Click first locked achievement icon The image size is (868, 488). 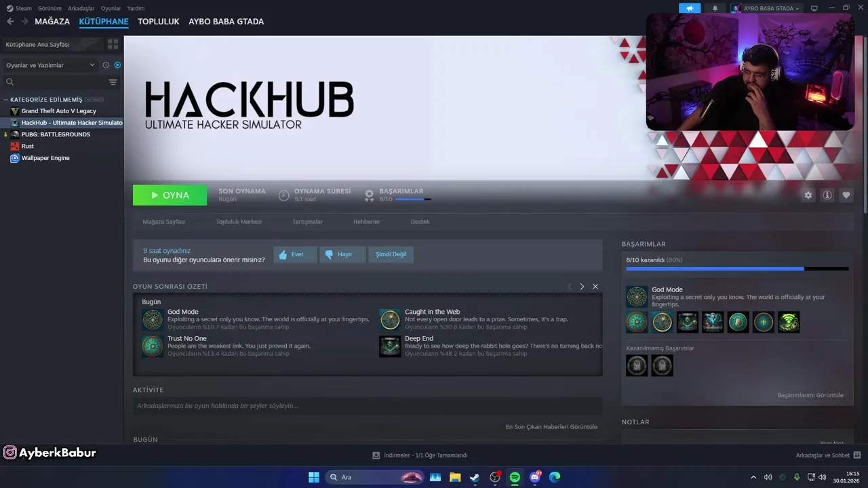[637, 365]
